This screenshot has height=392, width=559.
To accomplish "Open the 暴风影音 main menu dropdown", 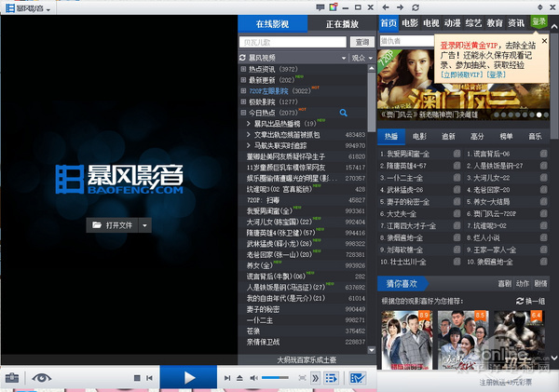I will pos(48,9).
